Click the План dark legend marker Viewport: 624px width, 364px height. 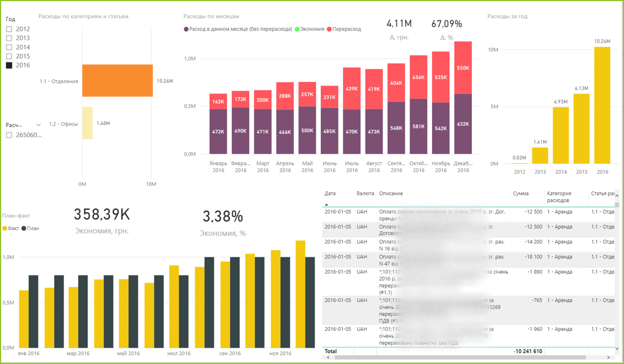[24, 228]
